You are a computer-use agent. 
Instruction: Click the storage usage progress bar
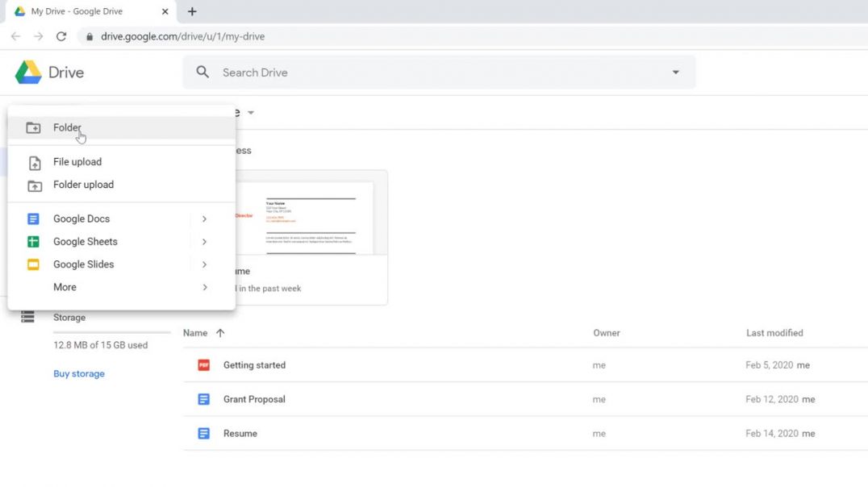112,333
